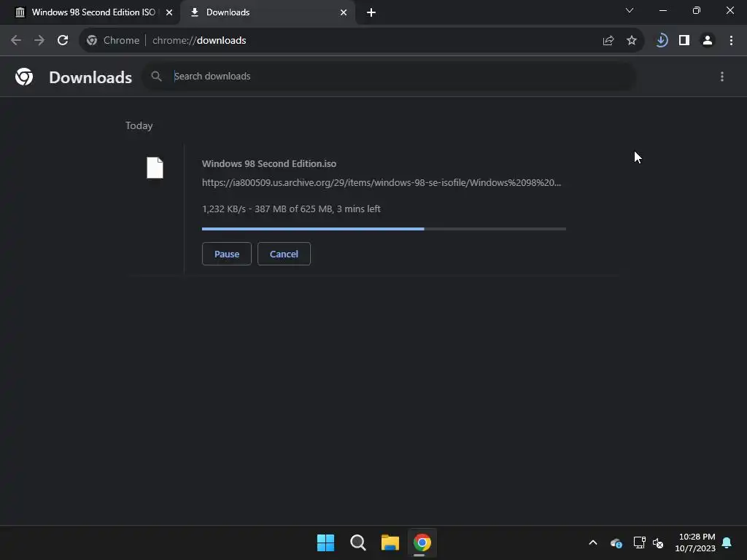Reload the downloads page
The image size is (747, 560).
63,41
